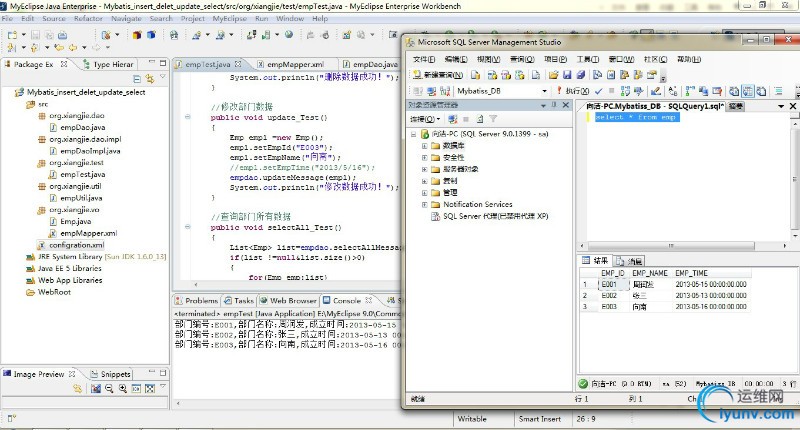Image resolution: width=800 pixels, height=430 pixels.
Task: Collapse selectAll_Test method fold marker in editor
Action: click(187, 227)
